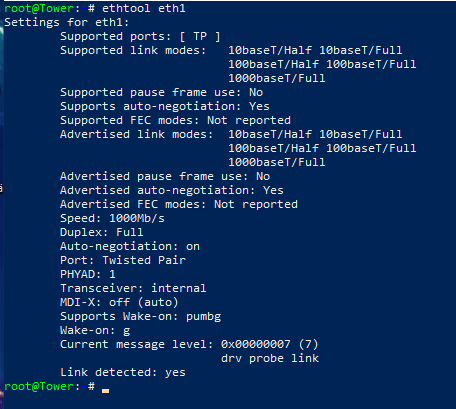The width and height of the screenshot is (456, 409).
Task: Click the "Duplex: Full" line
Action: click(x=102, y=232)
